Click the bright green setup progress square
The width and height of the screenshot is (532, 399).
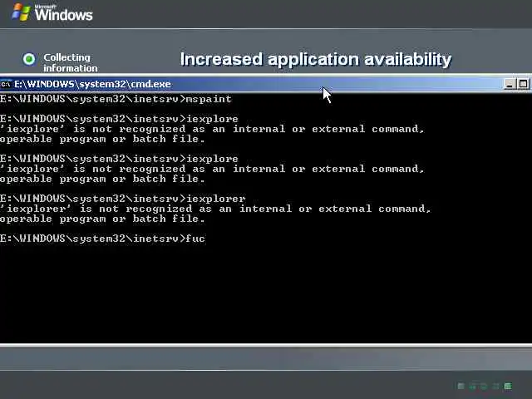tap(508, 386)
